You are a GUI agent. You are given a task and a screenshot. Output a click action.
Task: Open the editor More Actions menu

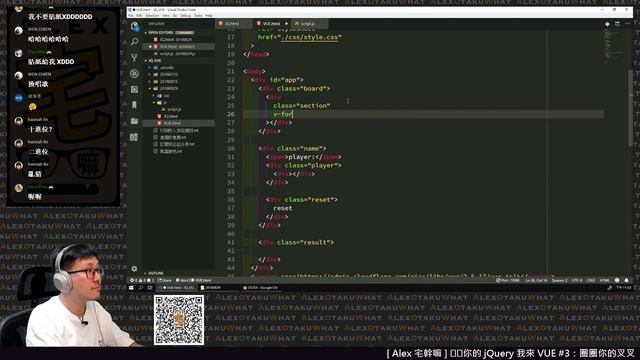coord(627,24)
